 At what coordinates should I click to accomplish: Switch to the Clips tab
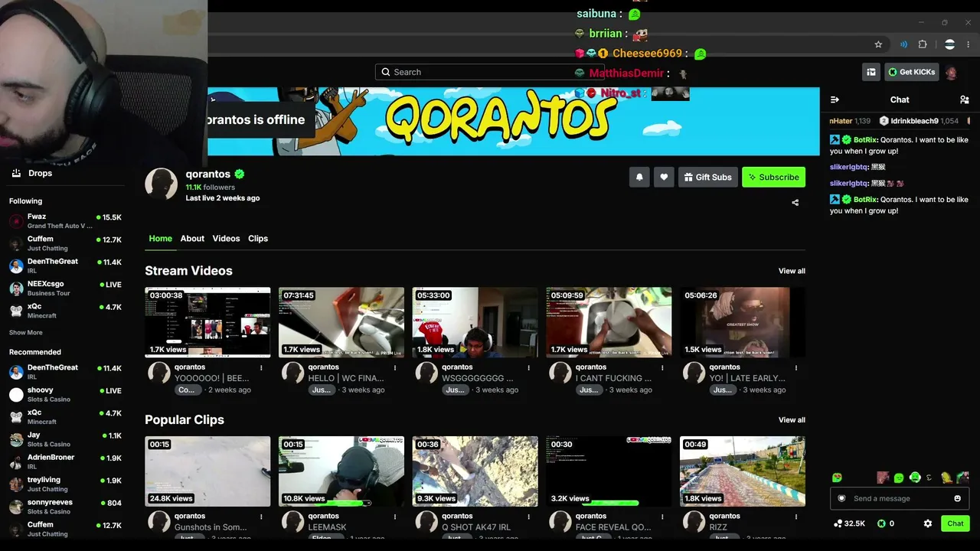tap(258, 239)
